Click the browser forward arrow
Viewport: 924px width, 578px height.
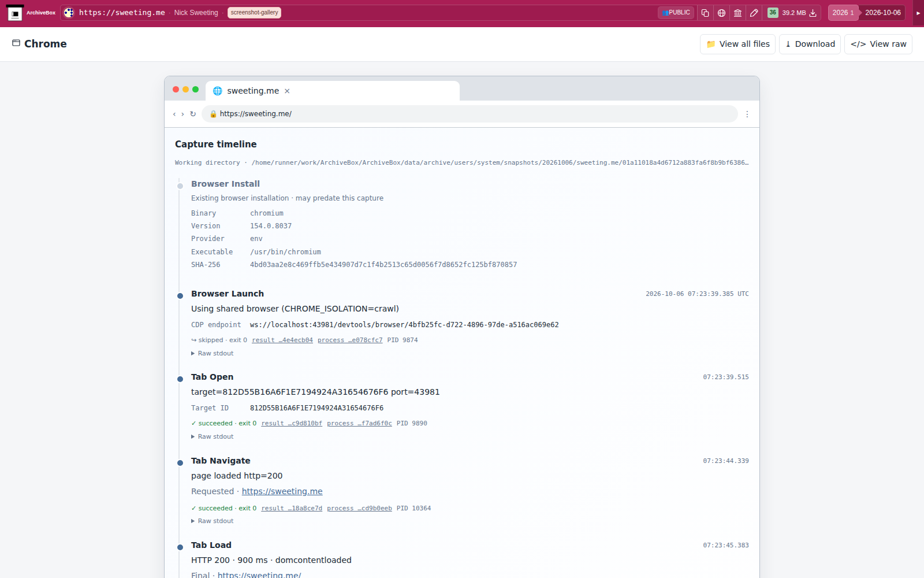tap(182, 114)
